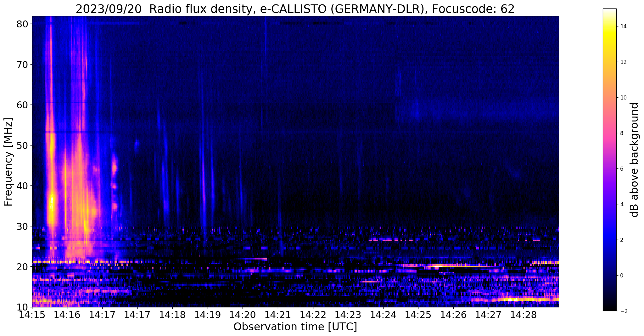Click the colorbar tick label 2
The width and height of the screenshot is (644, 336).
621,240
